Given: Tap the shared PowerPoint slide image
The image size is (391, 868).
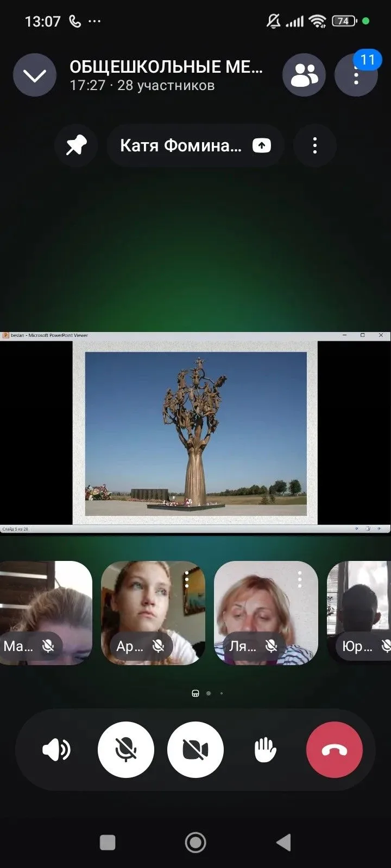Looking at the screenshot, I should [196, 433].
